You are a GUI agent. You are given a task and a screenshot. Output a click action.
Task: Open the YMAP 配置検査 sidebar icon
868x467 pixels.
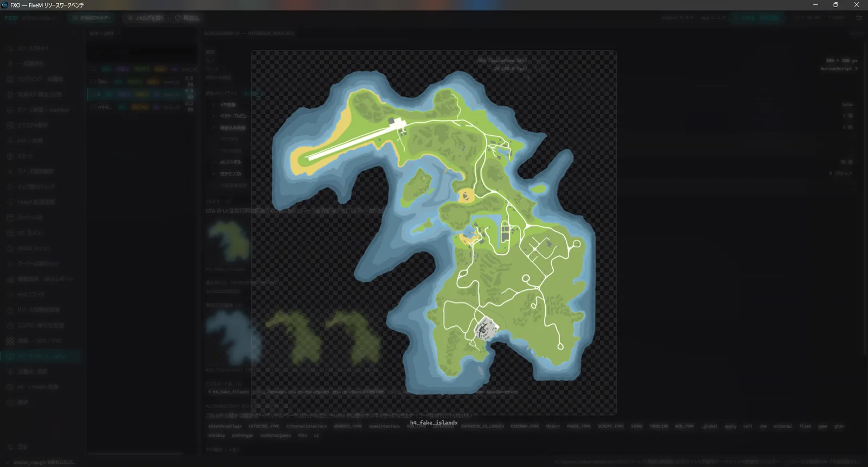(10, 202)
